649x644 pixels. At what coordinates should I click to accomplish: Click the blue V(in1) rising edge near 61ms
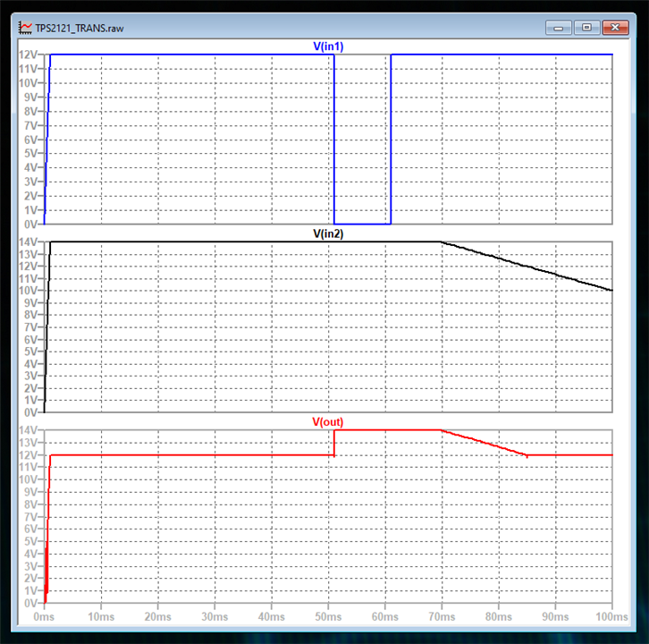pyautogui.click(x=391, y=140)
